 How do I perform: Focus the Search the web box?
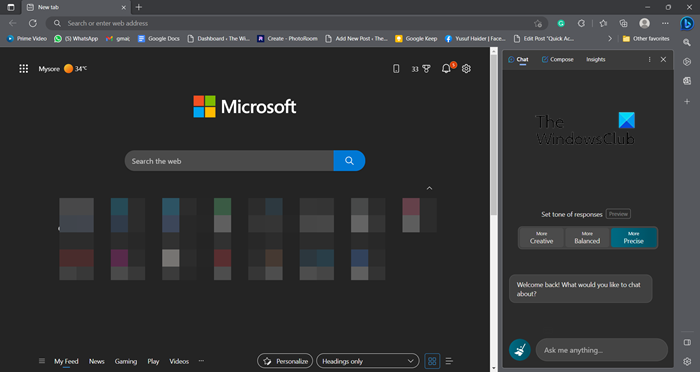coord(229,161)
